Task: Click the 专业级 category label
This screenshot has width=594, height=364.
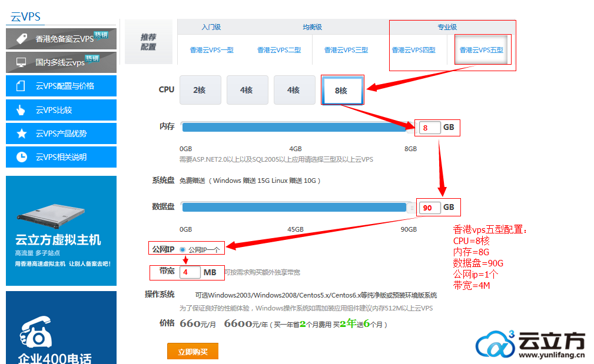Action: (x=447, y=27)
